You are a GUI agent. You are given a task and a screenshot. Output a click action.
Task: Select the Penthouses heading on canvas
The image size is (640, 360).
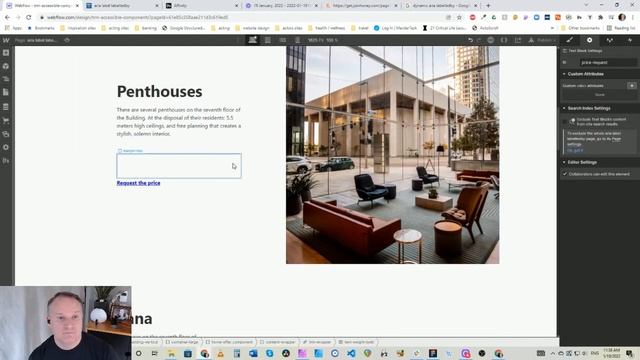tap(160, 91)
